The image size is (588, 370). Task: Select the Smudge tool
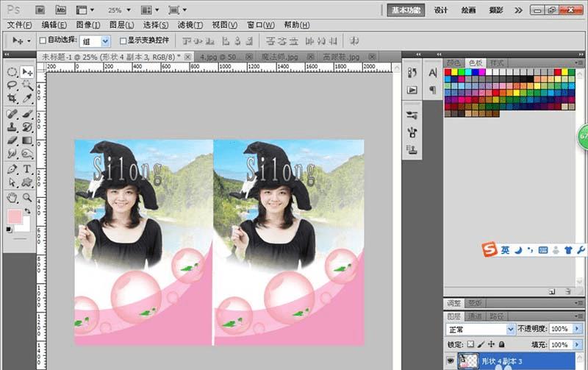[12, 154]
